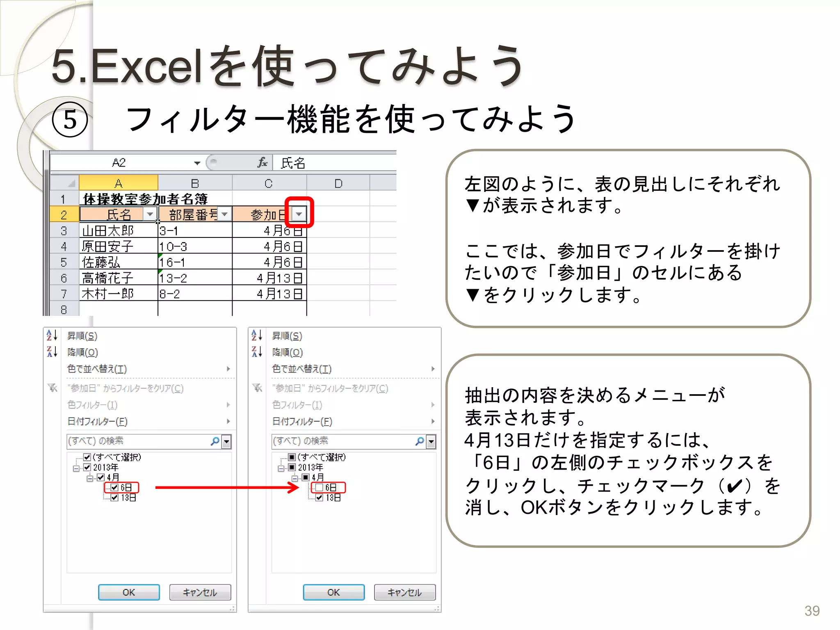
Task: Open the 参加日 column filter dropdown
Action: [299, 214]
